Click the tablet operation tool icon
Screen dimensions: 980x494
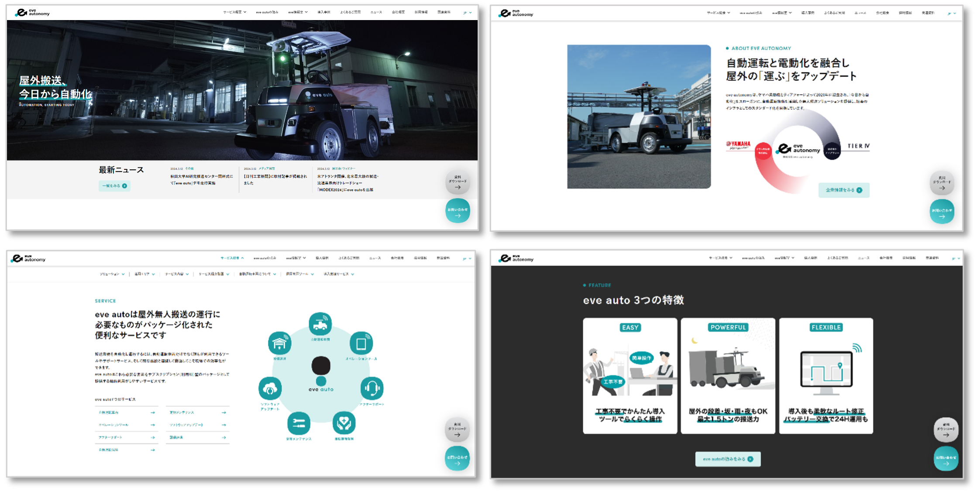(361, 343)
